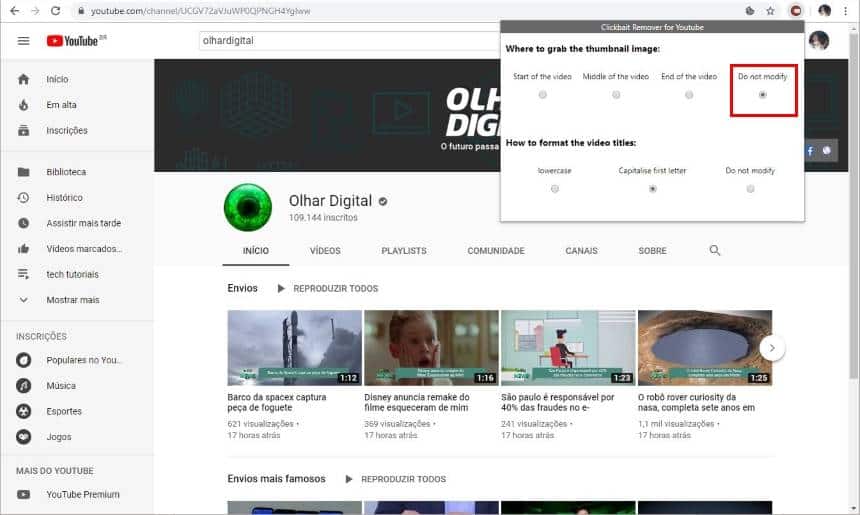Open the Música channel icon
The width and height of the screenshot is (860, 515).
tap(24, 386)
